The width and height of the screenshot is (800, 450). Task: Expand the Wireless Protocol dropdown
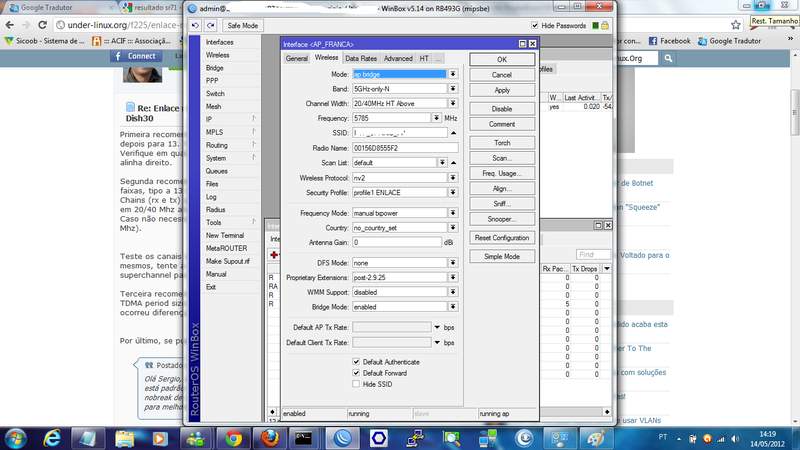pos(453,177)
